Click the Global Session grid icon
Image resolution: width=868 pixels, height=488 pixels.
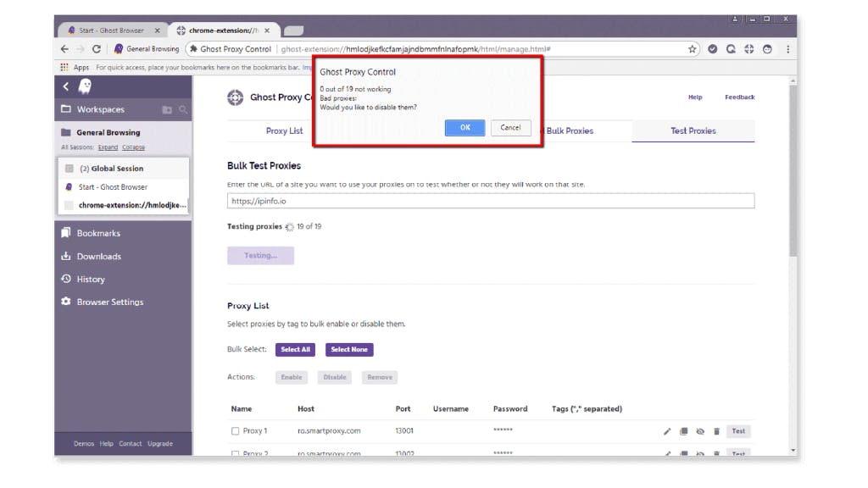[70, 169]
